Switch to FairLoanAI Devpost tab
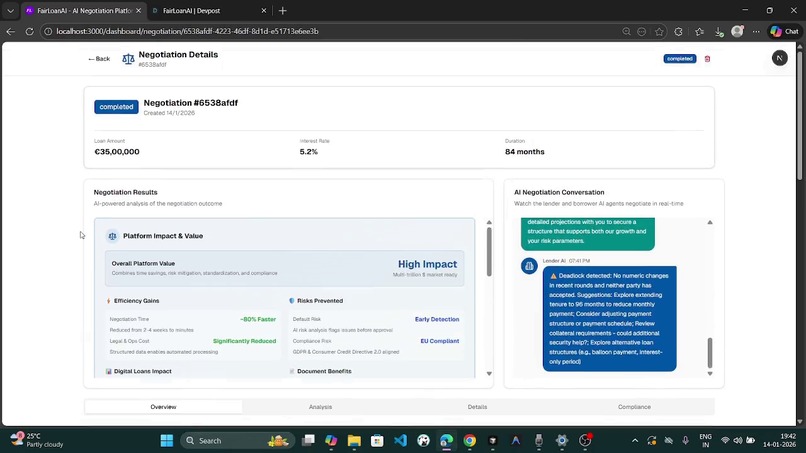 coord(209,11)
